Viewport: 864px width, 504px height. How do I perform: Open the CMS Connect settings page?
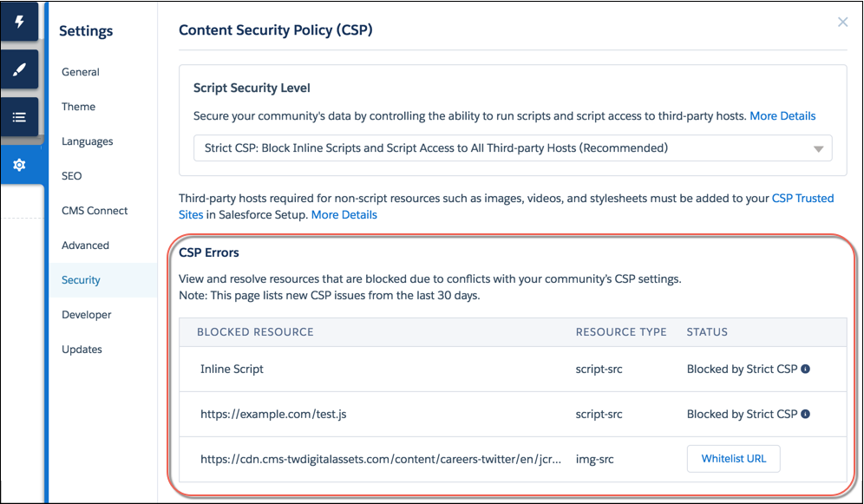click(x=95, y=210)
